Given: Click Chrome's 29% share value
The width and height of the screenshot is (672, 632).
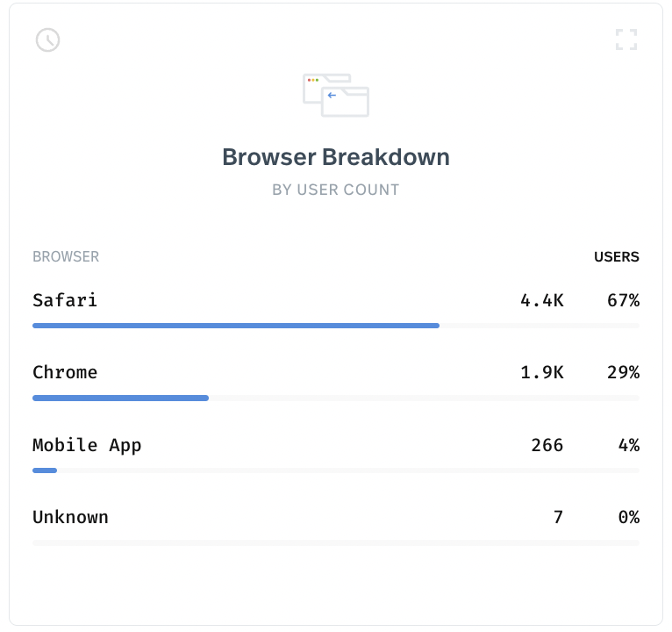Looking at the screenshot, I should pos(623,372).
